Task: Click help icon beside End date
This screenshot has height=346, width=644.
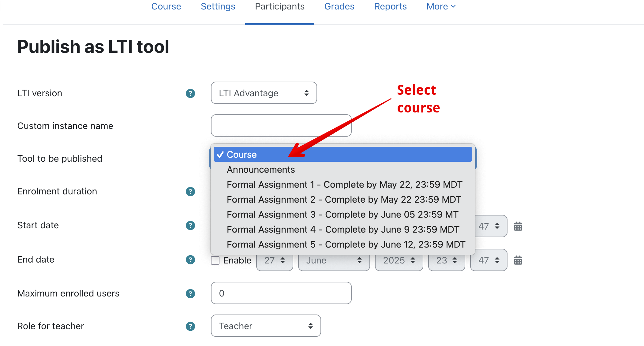Action: pyautogui.click(x=190, y=259)
